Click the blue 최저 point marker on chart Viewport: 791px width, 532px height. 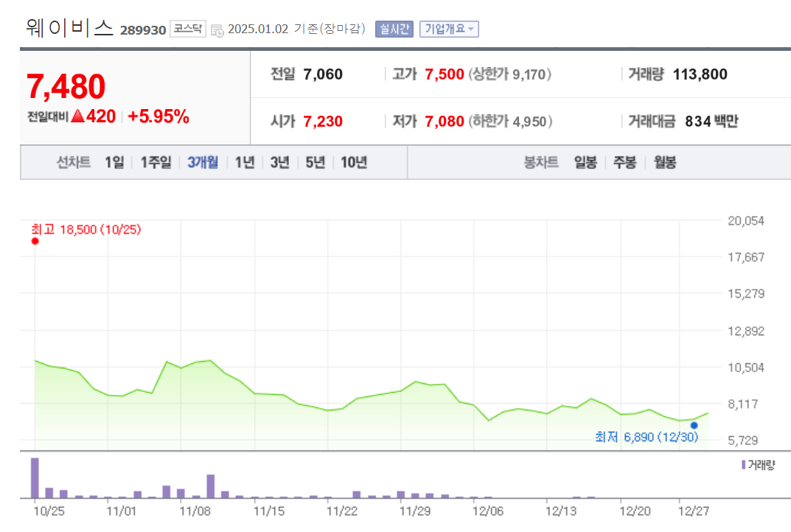[694, 426]
